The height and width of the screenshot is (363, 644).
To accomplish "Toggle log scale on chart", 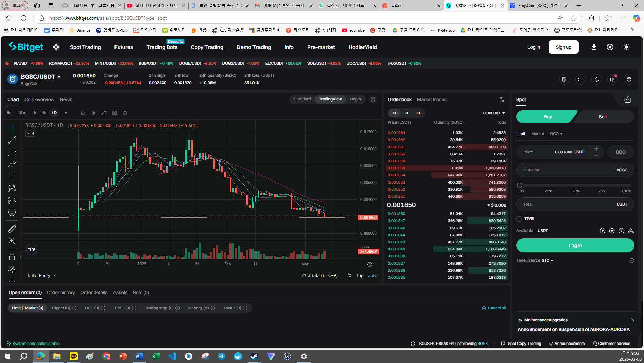I will (x=360, y=275).
